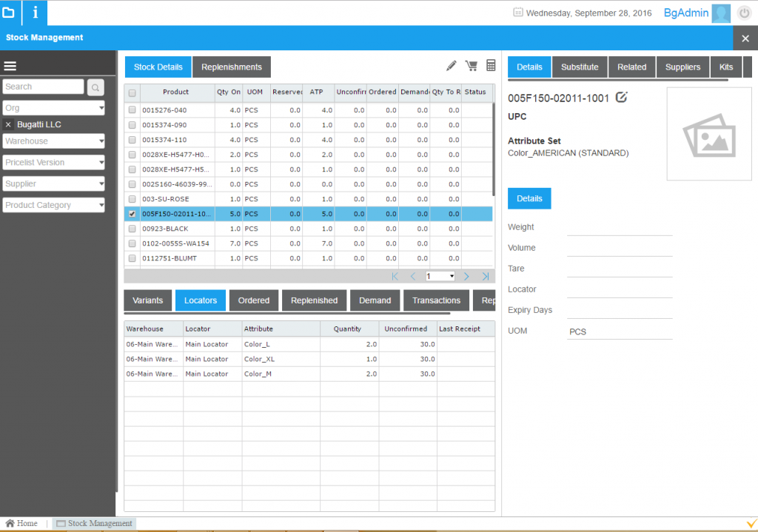Click the calendar icon beside the date
This screenshot has width=758, height=532.
[517, 13]
